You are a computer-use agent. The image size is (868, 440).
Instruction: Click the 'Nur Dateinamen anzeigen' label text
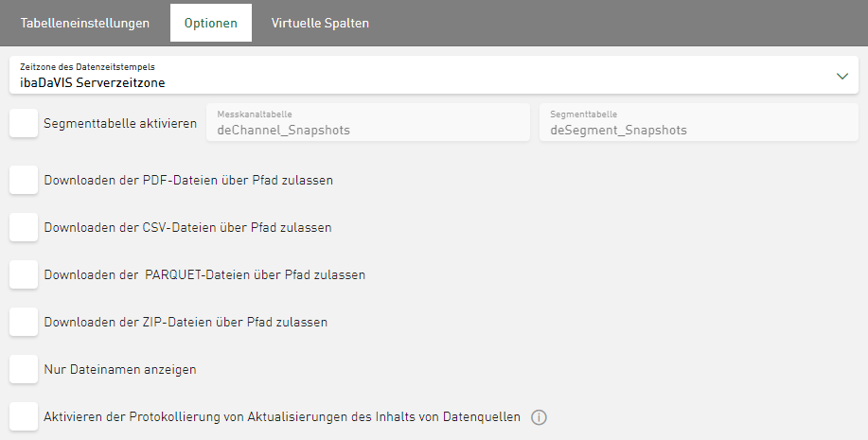[x=120, y=369]
